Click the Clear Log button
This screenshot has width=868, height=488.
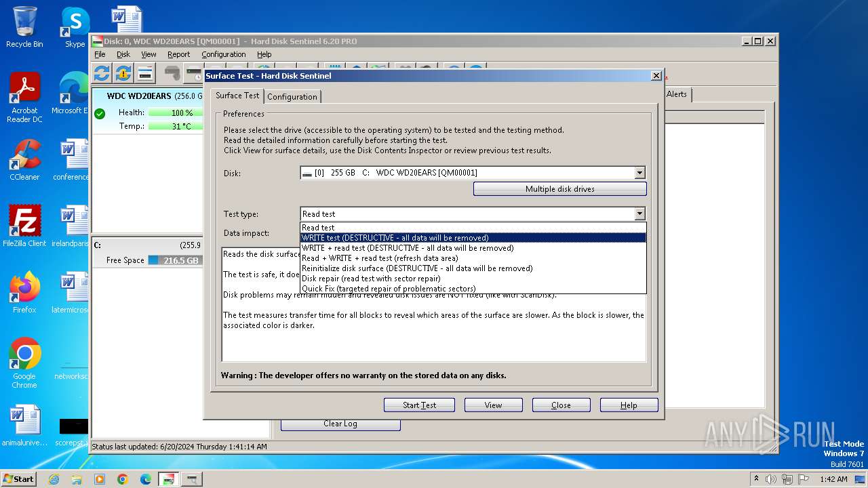pyautogui.click(x=340, y=424)
